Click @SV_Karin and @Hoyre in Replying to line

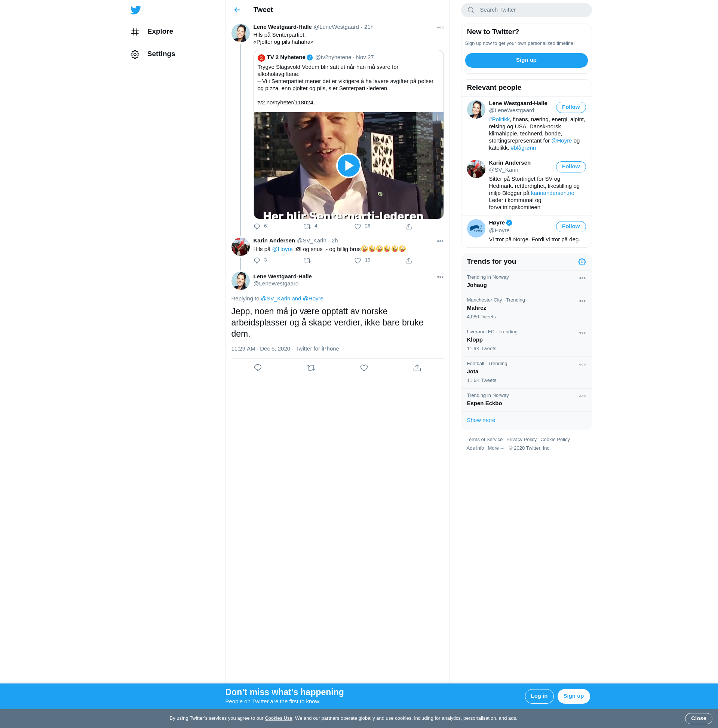pyautogui.click(x=292, y=299)
